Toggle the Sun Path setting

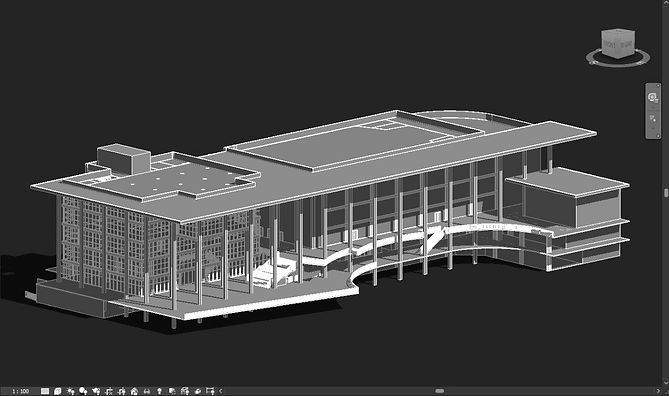click(70, 391)
